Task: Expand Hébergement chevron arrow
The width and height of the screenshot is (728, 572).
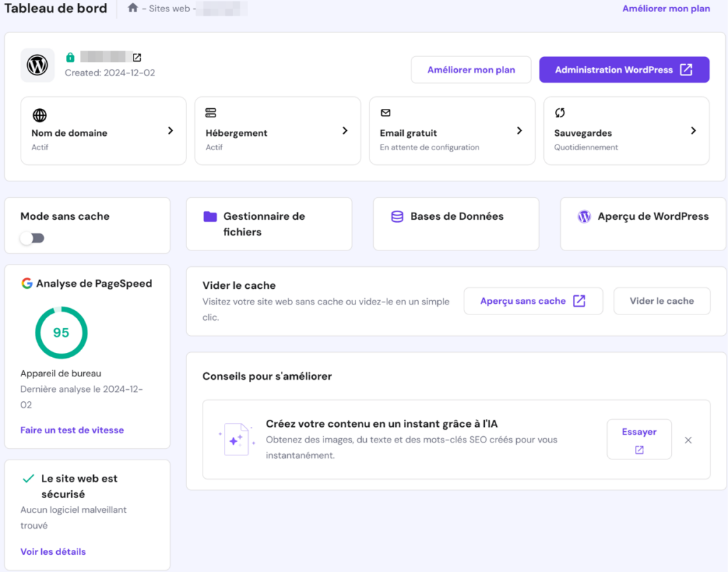Action: click(x=345, y=131)
